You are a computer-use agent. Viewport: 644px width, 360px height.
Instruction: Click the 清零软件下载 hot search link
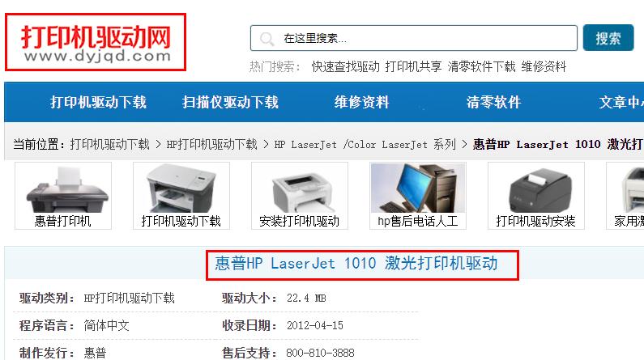click(x=481, y=66)
